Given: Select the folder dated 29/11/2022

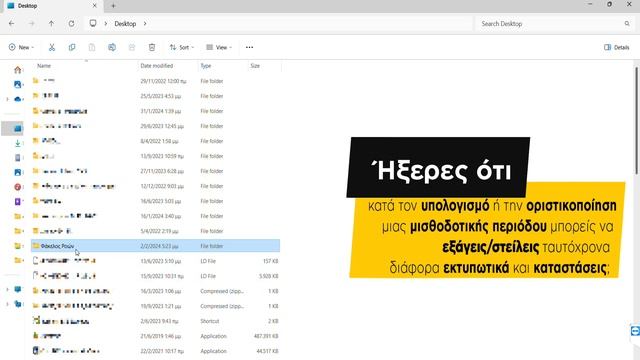Looking at the screenshot, I should (x=156, y=81).
